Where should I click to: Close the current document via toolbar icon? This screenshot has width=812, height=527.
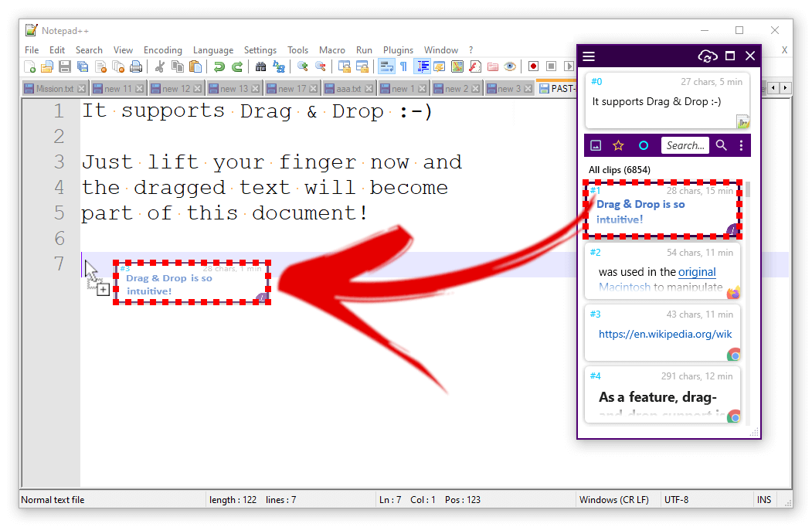(x=100, y=66)
